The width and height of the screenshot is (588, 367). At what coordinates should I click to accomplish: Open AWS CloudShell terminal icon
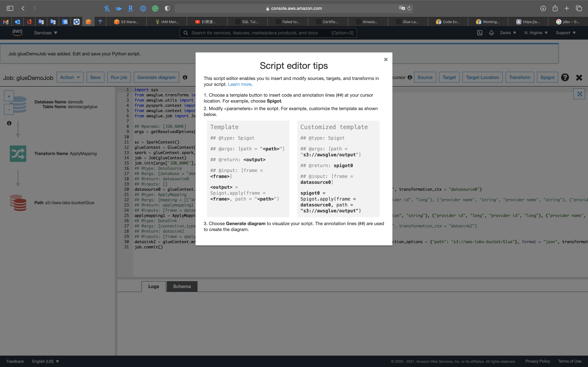click(x=479, y=33)
